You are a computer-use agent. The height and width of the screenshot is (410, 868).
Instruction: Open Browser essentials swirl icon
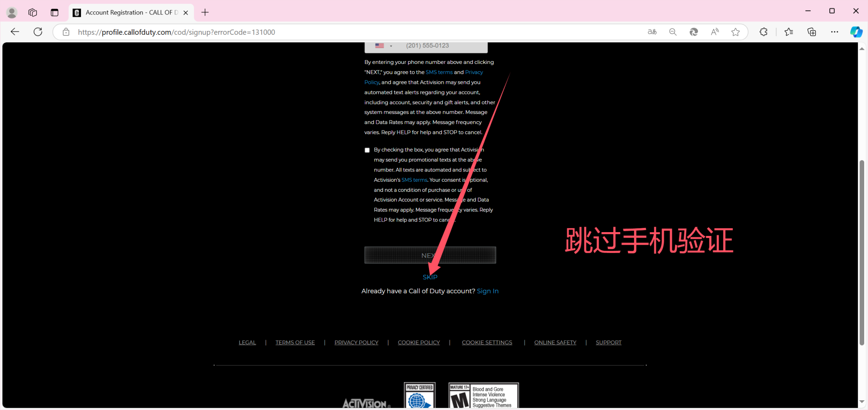694,32
